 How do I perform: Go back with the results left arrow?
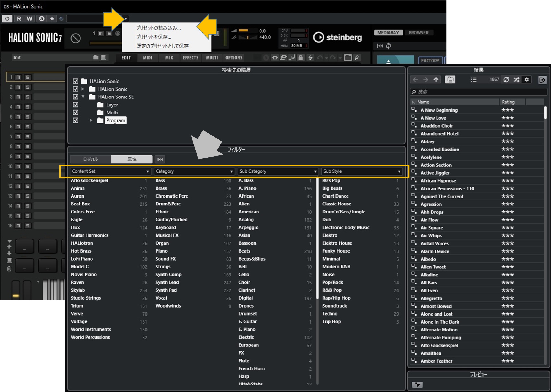[415, 80]
